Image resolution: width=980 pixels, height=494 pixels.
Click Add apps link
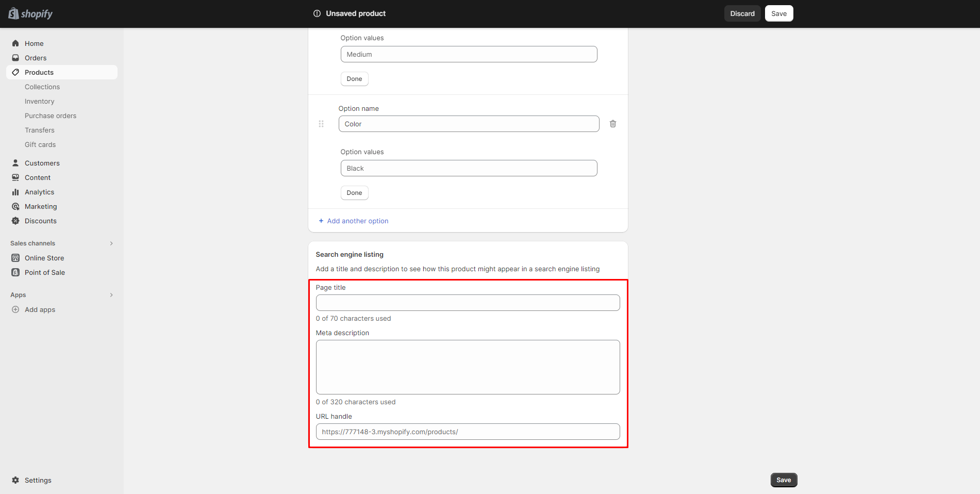[40, 309]
